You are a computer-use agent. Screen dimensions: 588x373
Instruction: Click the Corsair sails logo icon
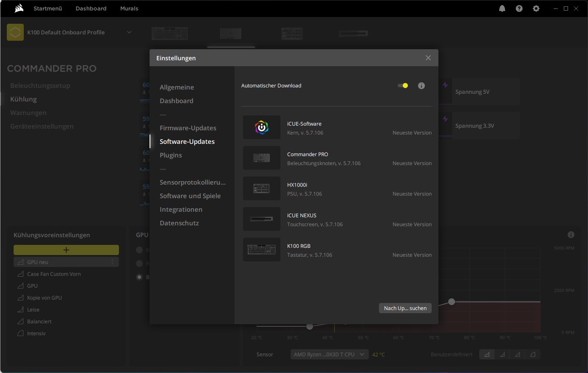19,8
